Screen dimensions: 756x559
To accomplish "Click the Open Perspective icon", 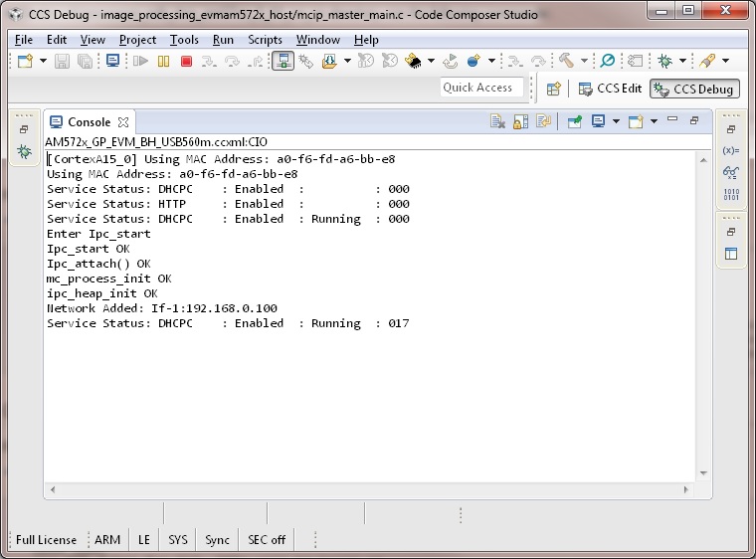I will [554, 89].
